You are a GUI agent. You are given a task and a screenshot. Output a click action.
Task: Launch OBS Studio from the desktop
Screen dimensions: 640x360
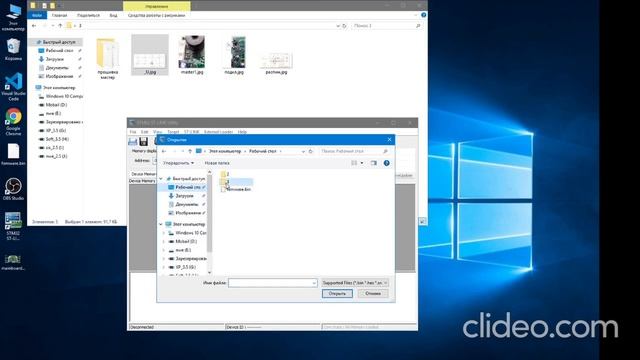pyautogui.click(x=13, y=189)
